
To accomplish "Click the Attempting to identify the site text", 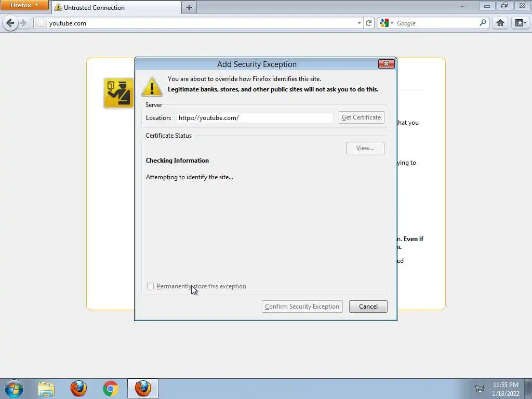I will (189, 177).
